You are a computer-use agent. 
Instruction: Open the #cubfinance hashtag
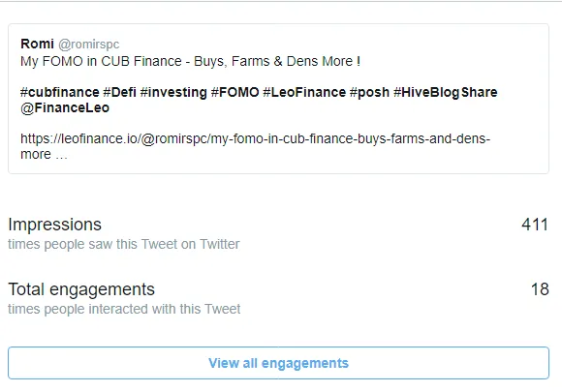59,92
